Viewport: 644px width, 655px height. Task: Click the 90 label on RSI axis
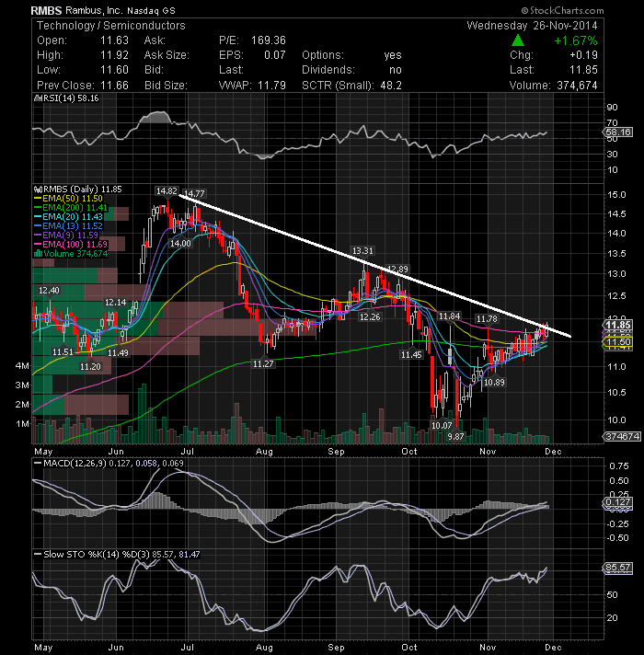pos(612,108)
